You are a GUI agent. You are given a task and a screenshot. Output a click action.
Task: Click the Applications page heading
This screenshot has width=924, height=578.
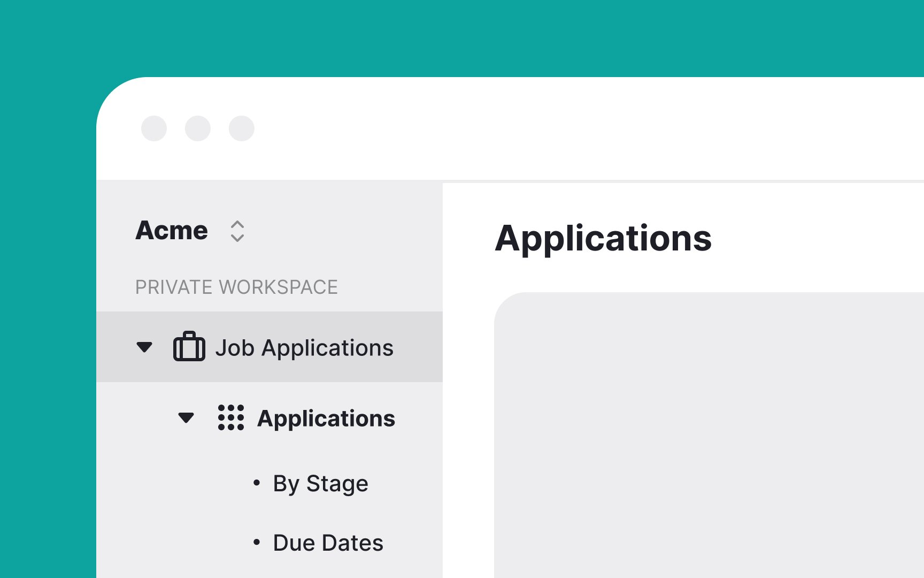[x=603, y=239]
